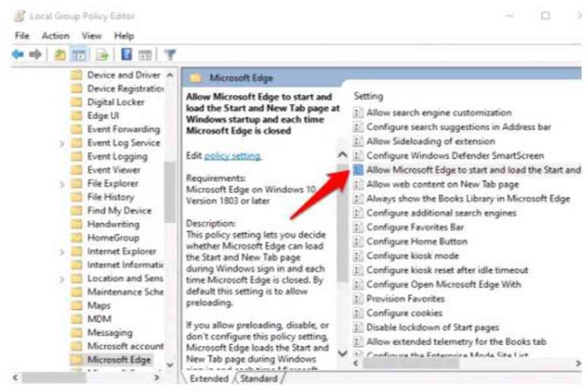
Task: Open the View menu
Action: [91, 36]
